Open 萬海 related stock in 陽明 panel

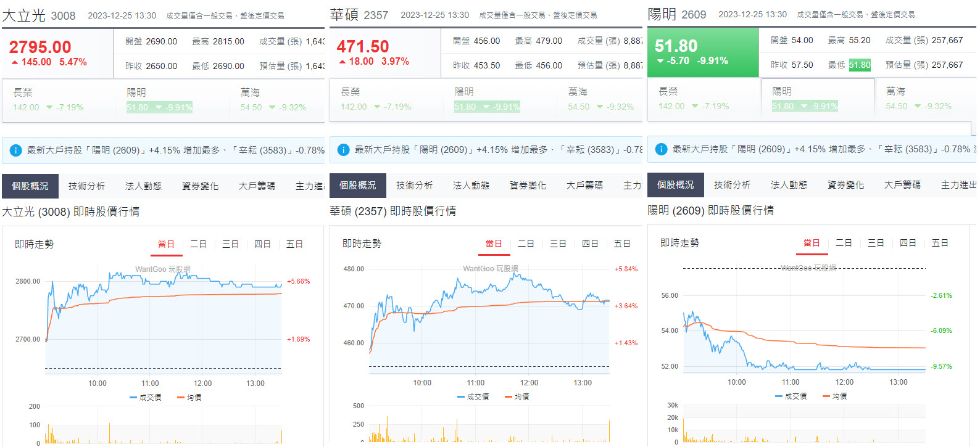point(926,99)
